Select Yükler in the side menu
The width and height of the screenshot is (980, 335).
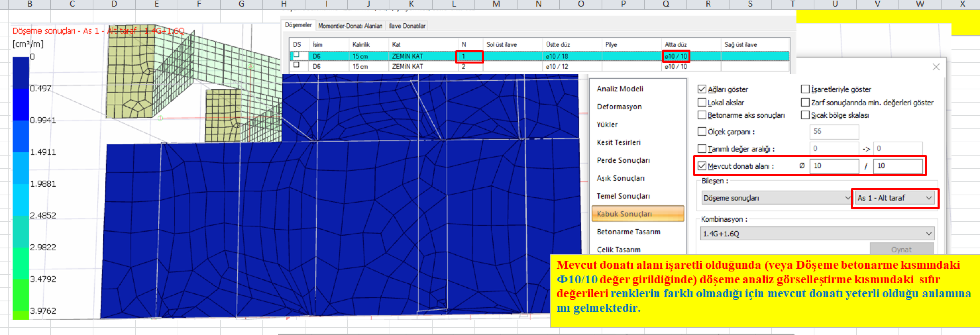click(x=607, y=124)
